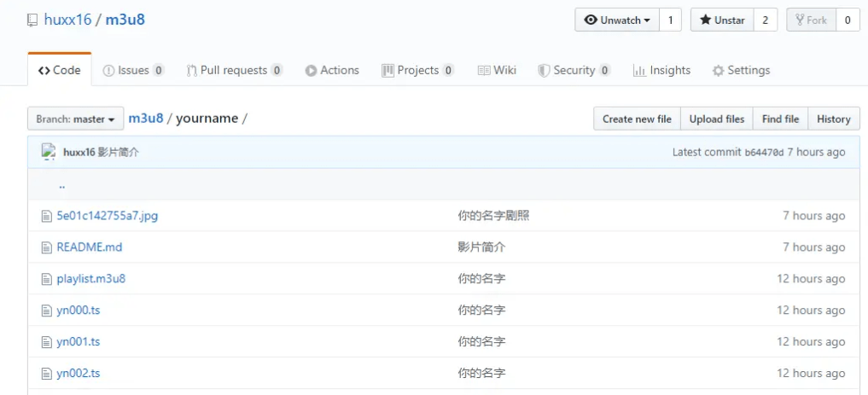This screenshot has width=868, height=395.
Task: Open the Insights tab
Action: click(661, 70)
